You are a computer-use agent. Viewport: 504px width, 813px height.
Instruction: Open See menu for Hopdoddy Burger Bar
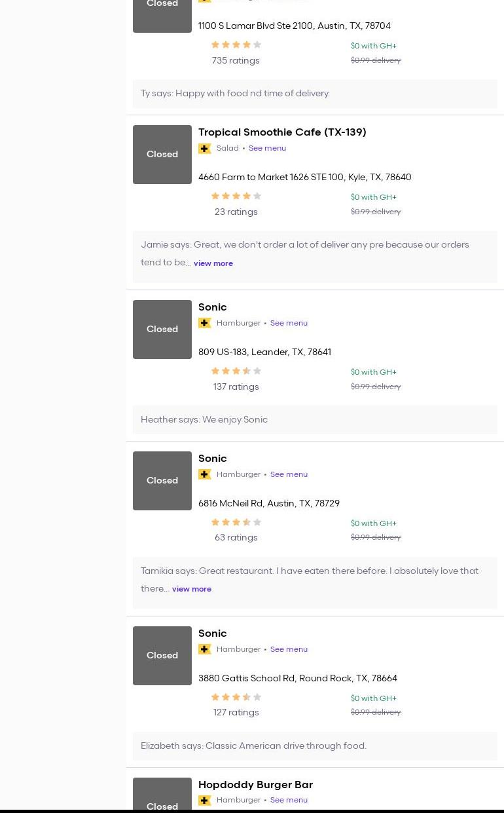[289, 800]
